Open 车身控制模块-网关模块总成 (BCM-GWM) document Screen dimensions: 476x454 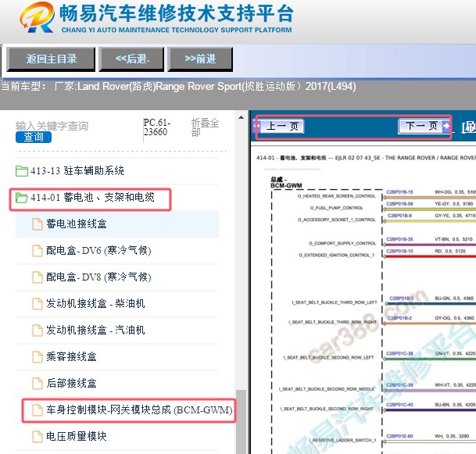coord(139,410)
